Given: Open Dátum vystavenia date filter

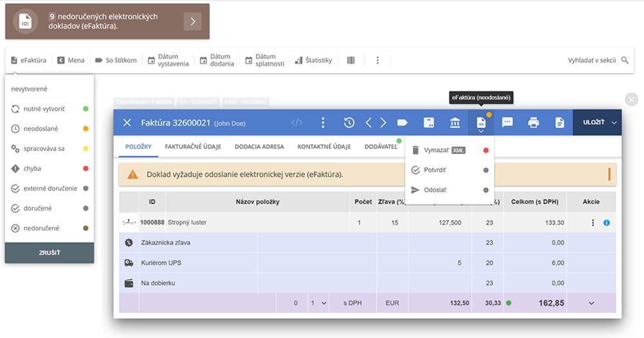Looking at the screenshot, I should tap(168, 61).
